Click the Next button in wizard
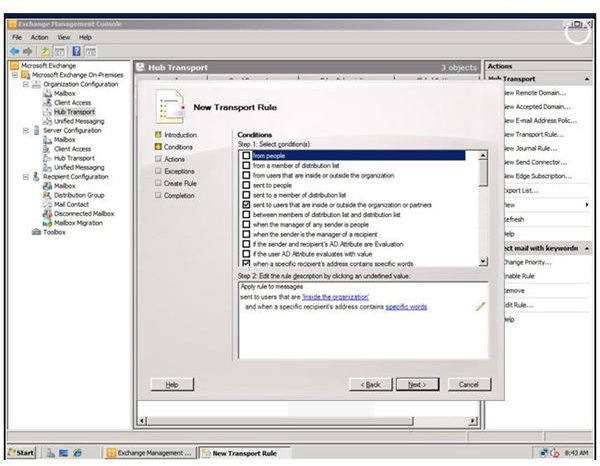The width and height of the screenshot is (600, 466). pyautogui.click(x=417, y=385)
